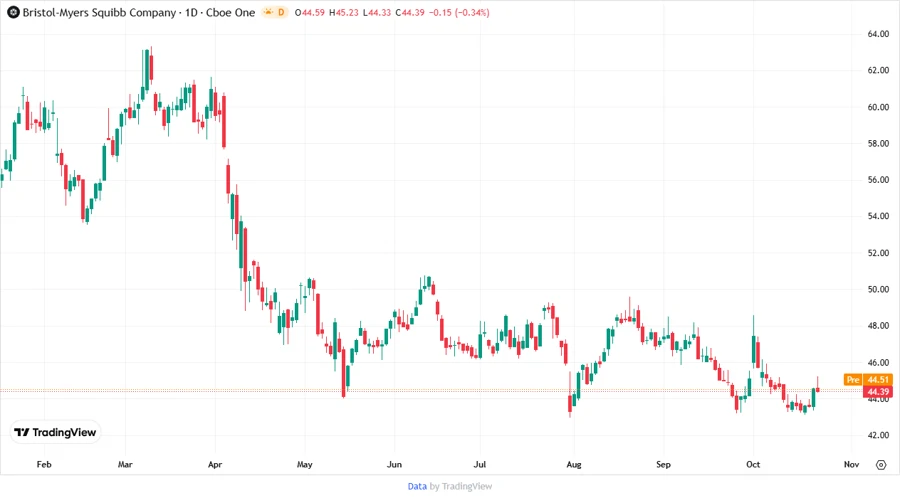The width and height of the screenshot is (900, 498).
Task: Click the open value O44.59
Action: (309, 13)
